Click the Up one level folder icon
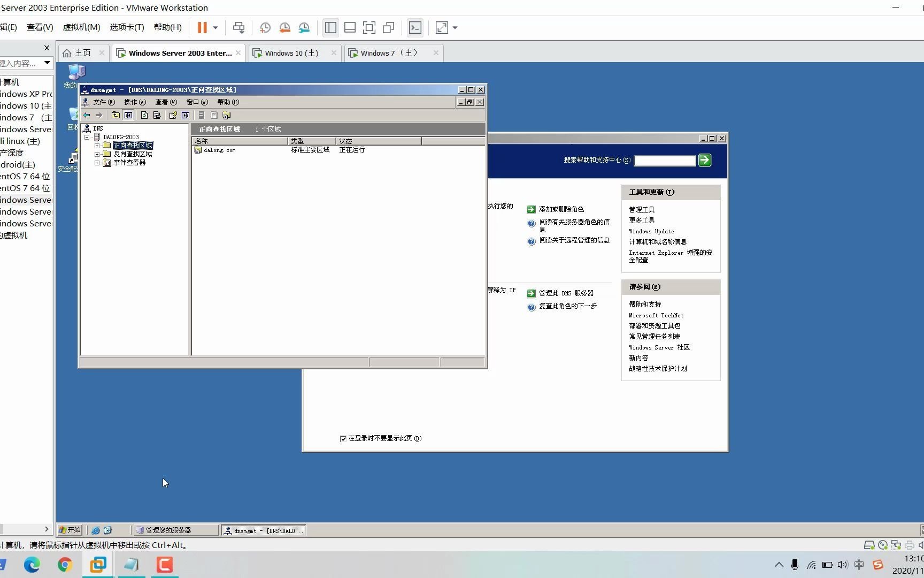 coord(115,115)
